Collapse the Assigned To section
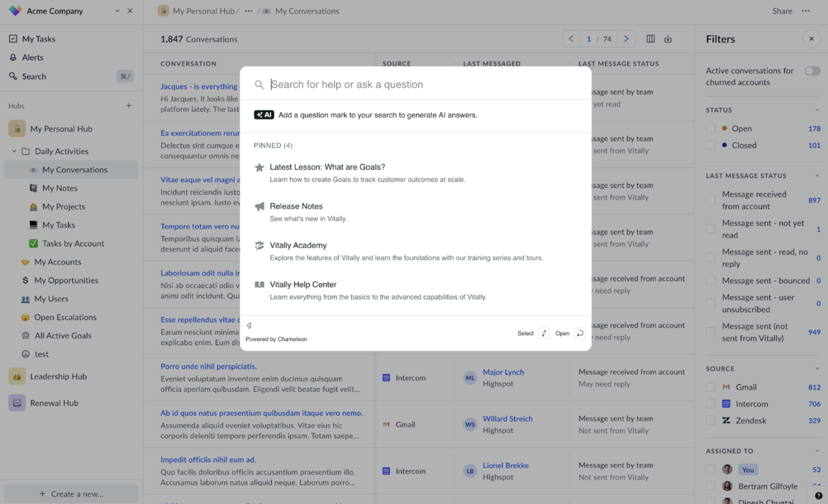This screenshot has height=504, width=828. [x=817, y=451]
